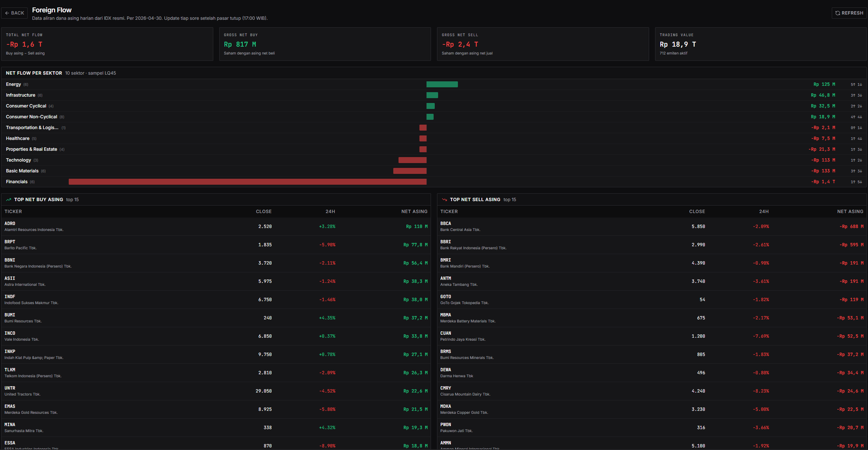Click the 24H header in net sell table

[x=764, y=212]
